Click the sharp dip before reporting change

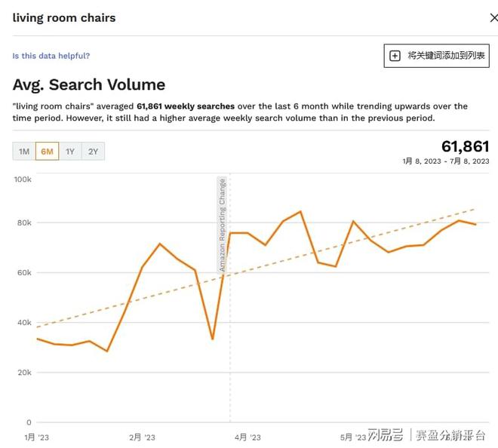coord(213,339)
